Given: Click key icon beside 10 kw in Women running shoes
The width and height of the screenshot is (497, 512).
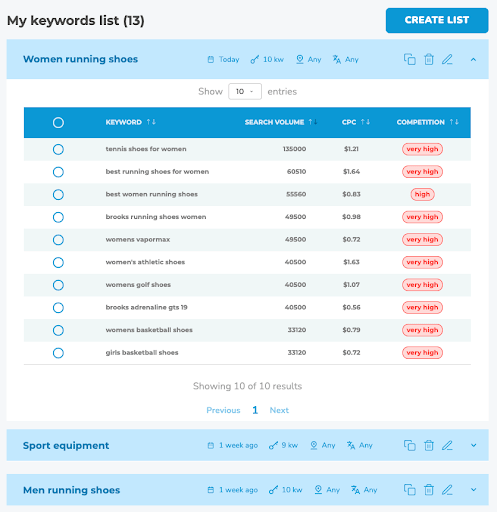Looking at the screenshot, I should [255, 60].
